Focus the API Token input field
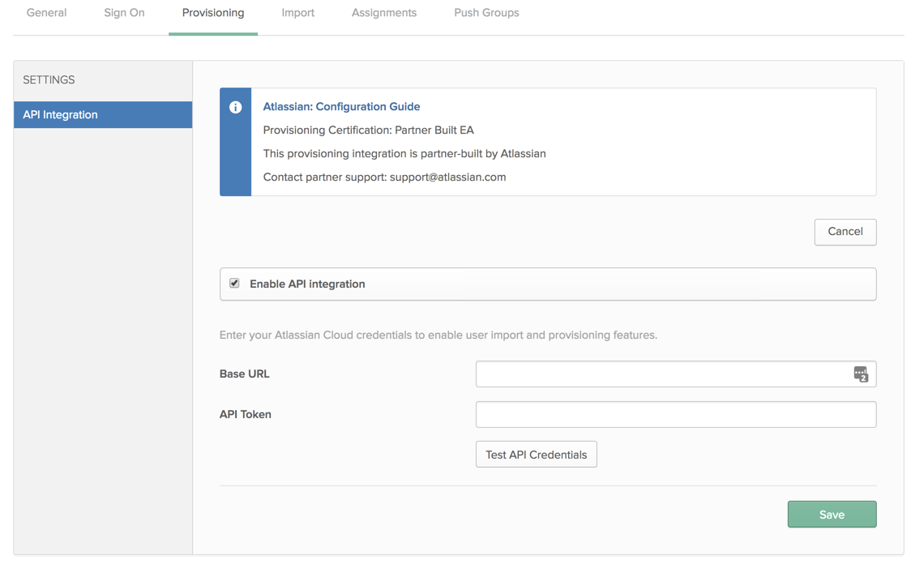 pos(676,414)
